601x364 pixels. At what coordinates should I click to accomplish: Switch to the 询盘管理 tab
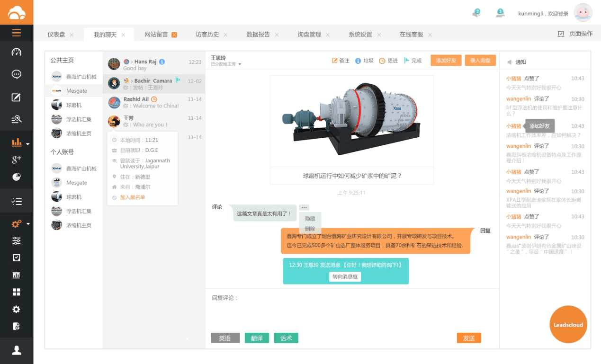click(310, 35)
